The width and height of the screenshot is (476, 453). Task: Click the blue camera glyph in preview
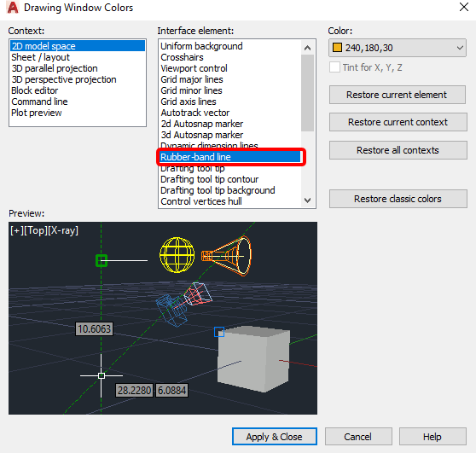pos(171,311)
